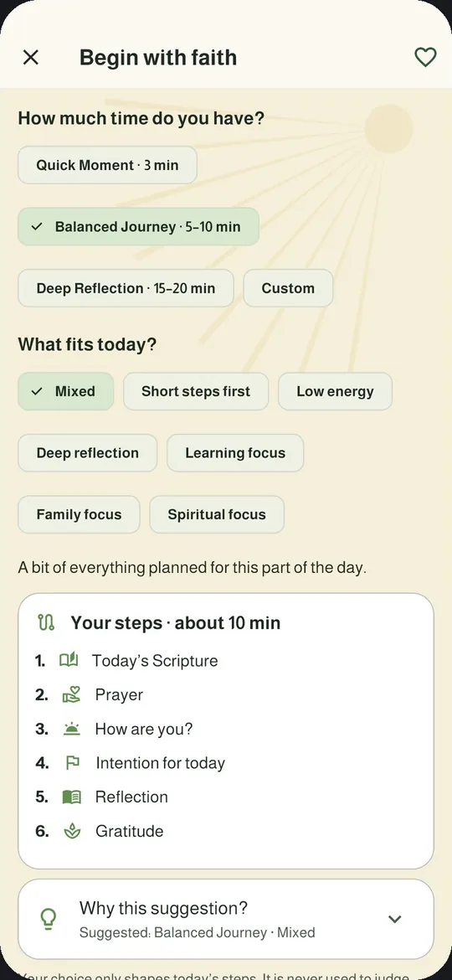Click the Gratitude leaf icon
The height and width of the screenshot is (980, 452).
pos(73,831)
